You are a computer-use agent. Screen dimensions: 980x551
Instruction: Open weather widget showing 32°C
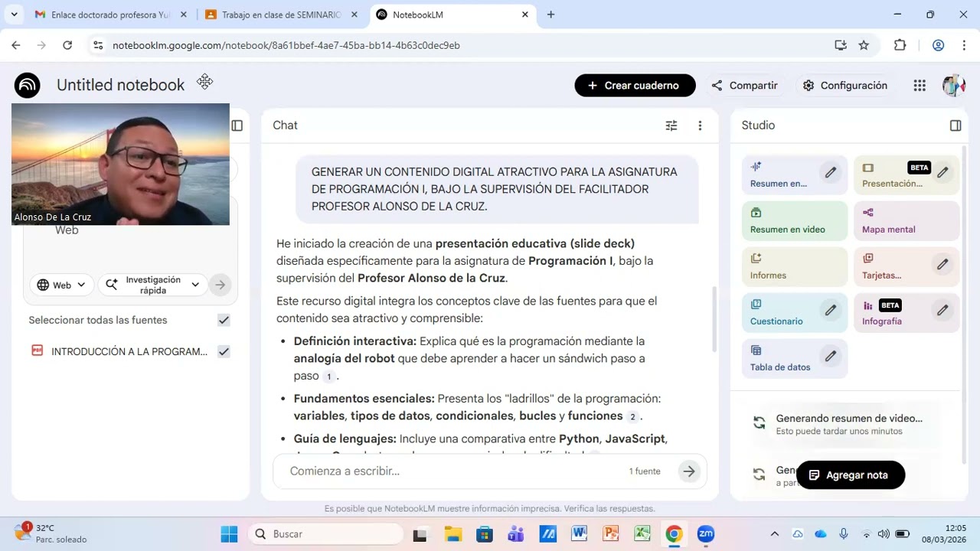[51, 533]
